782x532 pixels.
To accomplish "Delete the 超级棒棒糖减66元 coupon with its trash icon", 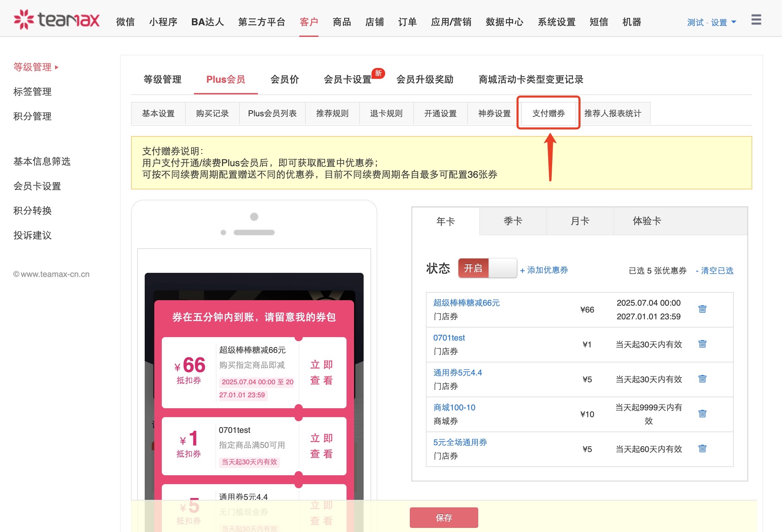I will (x=702, y=309).
